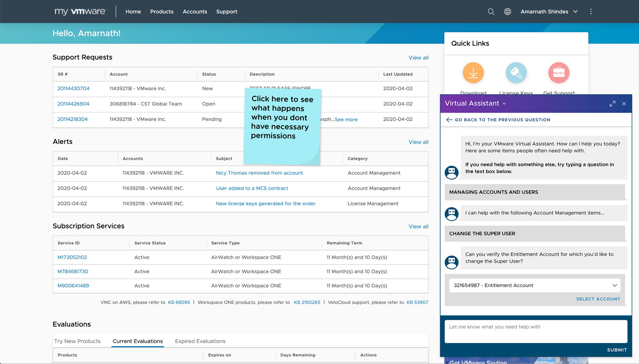Click the blue sticky note tooltip
Image resolution: width=639 pixels, height=364 pixels.
coord(282,126)
